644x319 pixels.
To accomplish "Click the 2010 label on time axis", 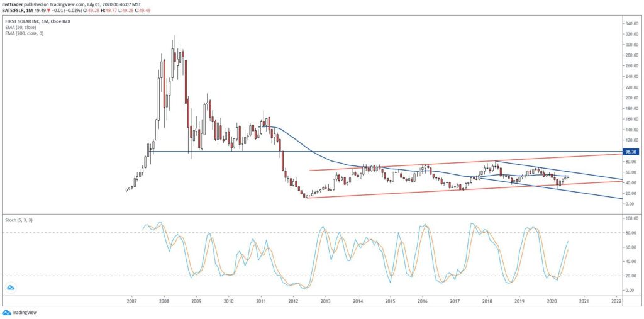I will coord(228,301).
